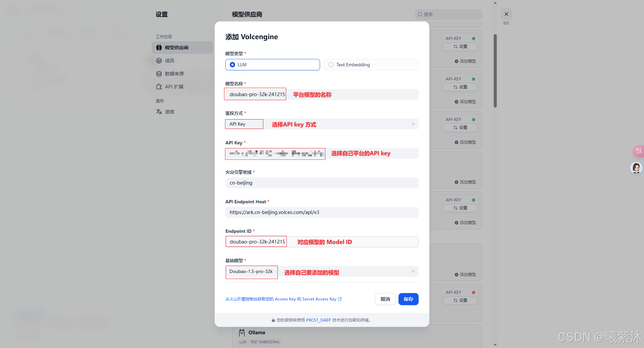Open the base model dropdown
The image size is (644, 348).
pyautogui.click(x=322, y=271)
